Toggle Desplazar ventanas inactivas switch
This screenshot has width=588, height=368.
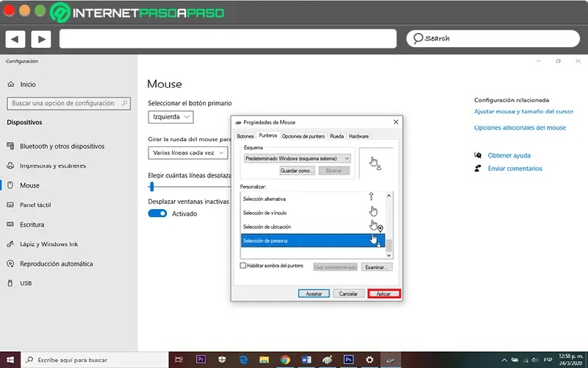tap(157, 213)
